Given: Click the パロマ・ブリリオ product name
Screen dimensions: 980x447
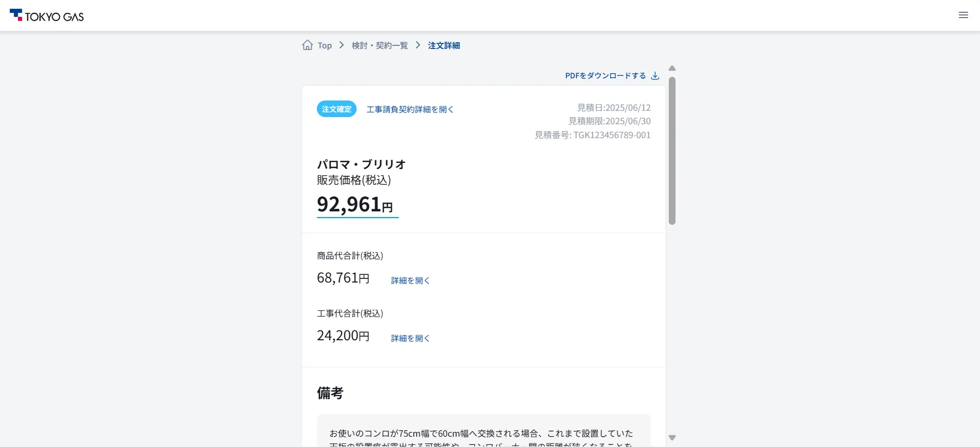Looking at the screenshot, I should click(361, 164).
